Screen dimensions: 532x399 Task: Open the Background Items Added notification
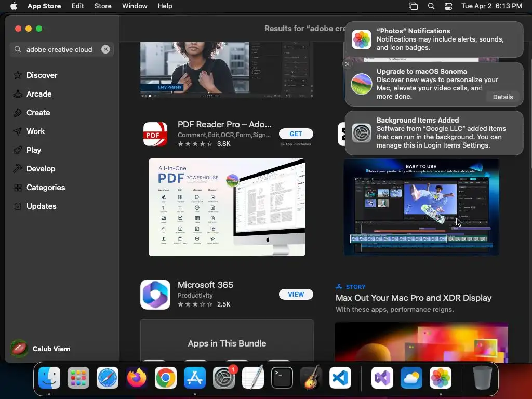(434, 132)
